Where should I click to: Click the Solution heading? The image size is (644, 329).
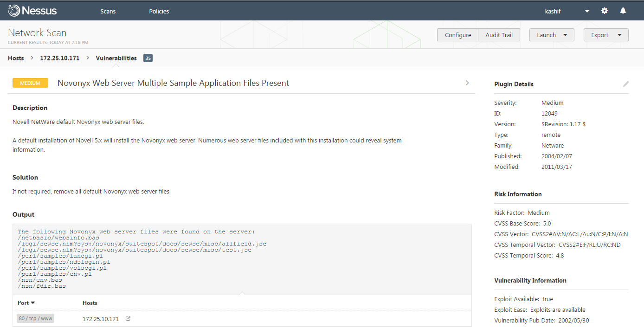pos(25,177)
